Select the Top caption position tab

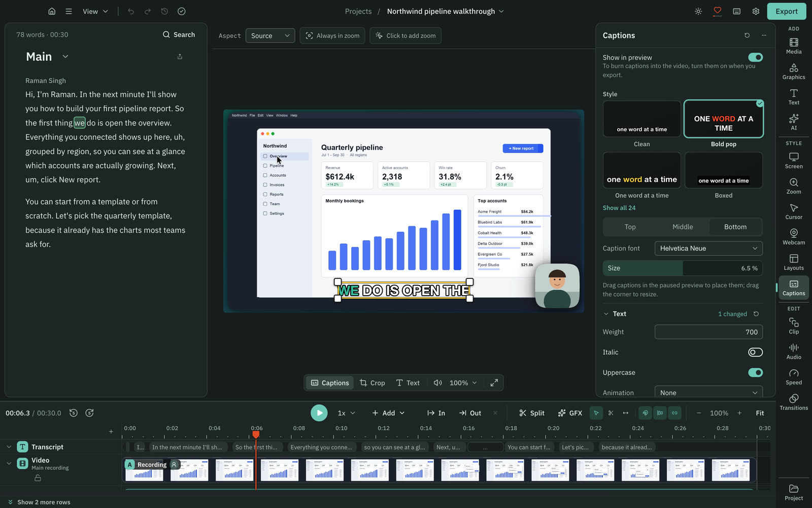pyautogui.click(x=630, y=227)
